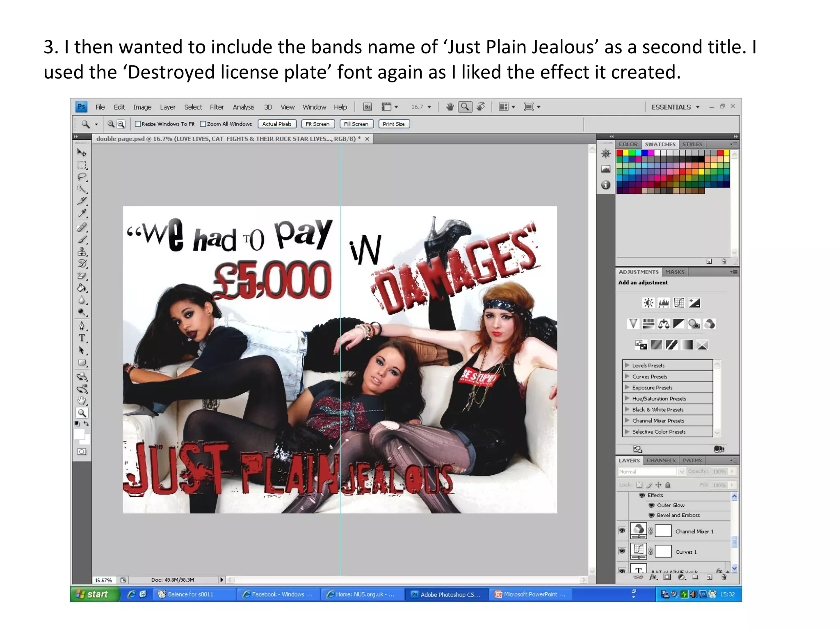Add a Color Balance adjustment
Viewport: 840px width, 630px height.
(663, 324)
